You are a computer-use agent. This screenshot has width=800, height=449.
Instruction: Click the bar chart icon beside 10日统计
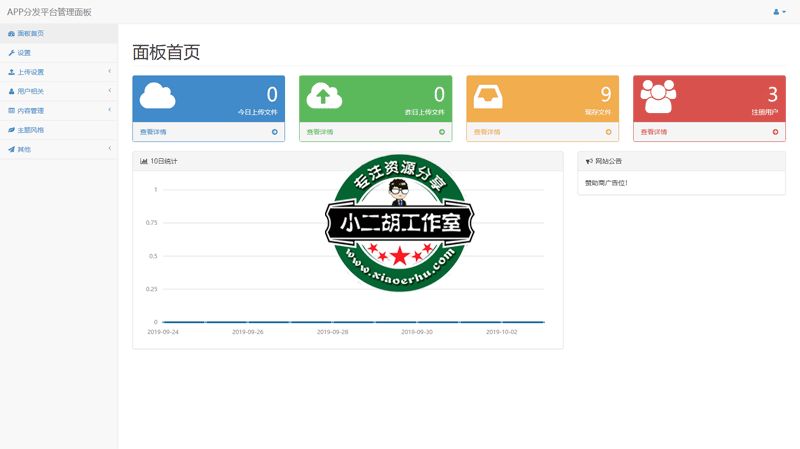[144, 161]
